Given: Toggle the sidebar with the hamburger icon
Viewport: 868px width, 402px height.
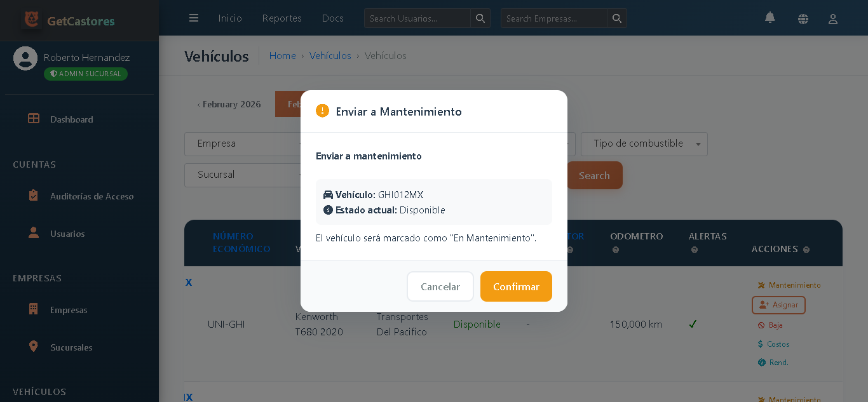Looking at the screenshot, I should point(194,18).
